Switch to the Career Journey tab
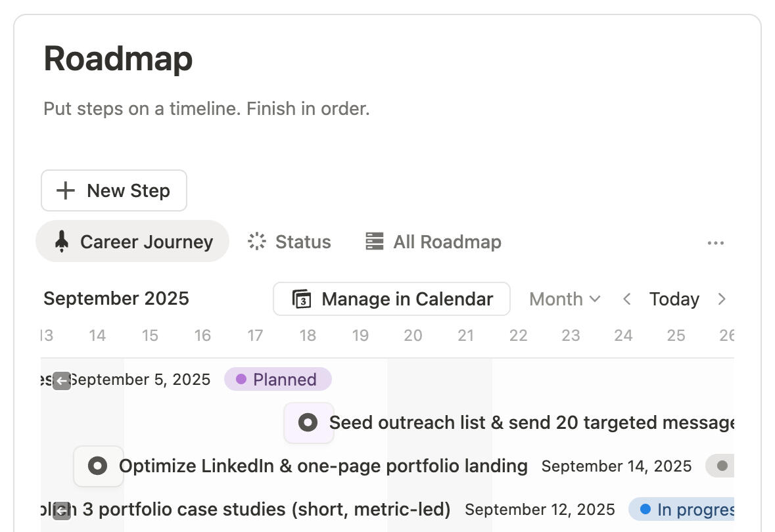775x532 pixels. click(132, 242)
